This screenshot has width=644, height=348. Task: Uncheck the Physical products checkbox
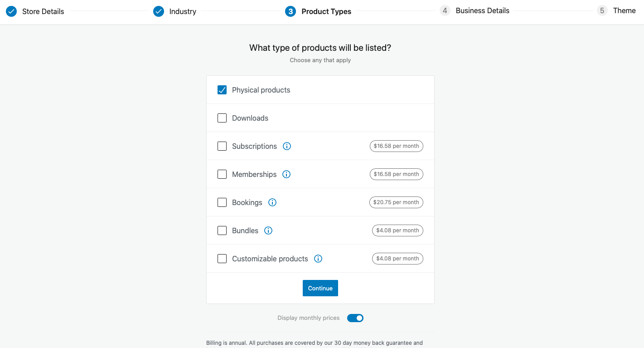tap(222, 90)
